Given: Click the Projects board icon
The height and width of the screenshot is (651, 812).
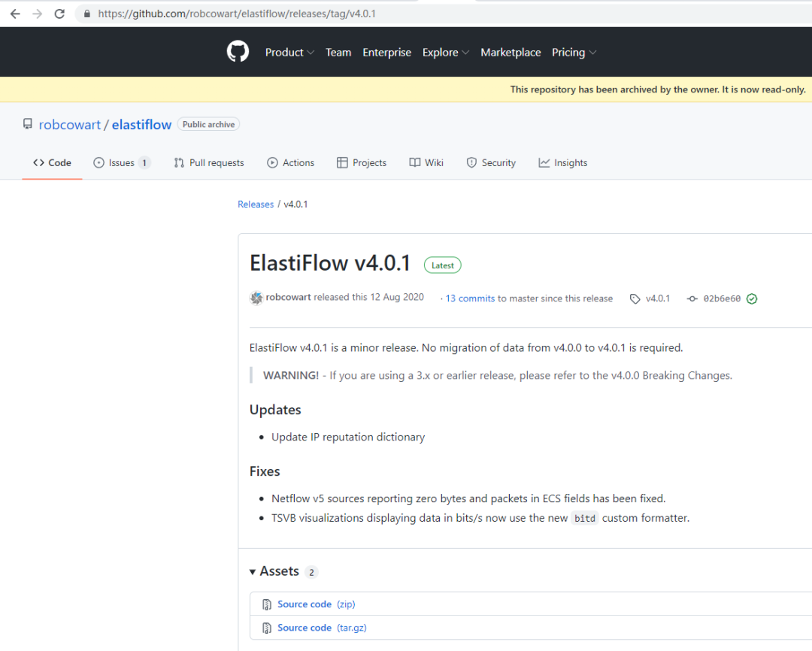Looking at the screenshot, I should point(342,162).
